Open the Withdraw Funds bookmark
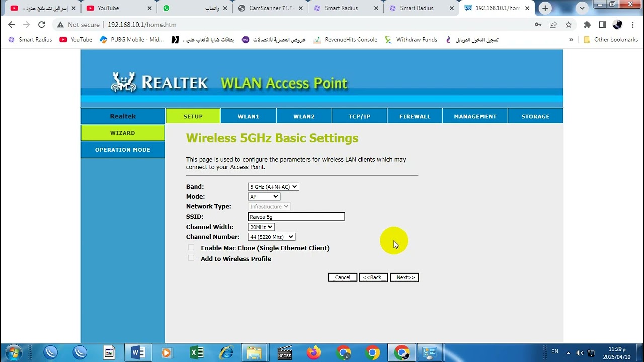Image resolution: width=644 pixels, height=362 pixels. pyautogui.click(x=411, y=40)
